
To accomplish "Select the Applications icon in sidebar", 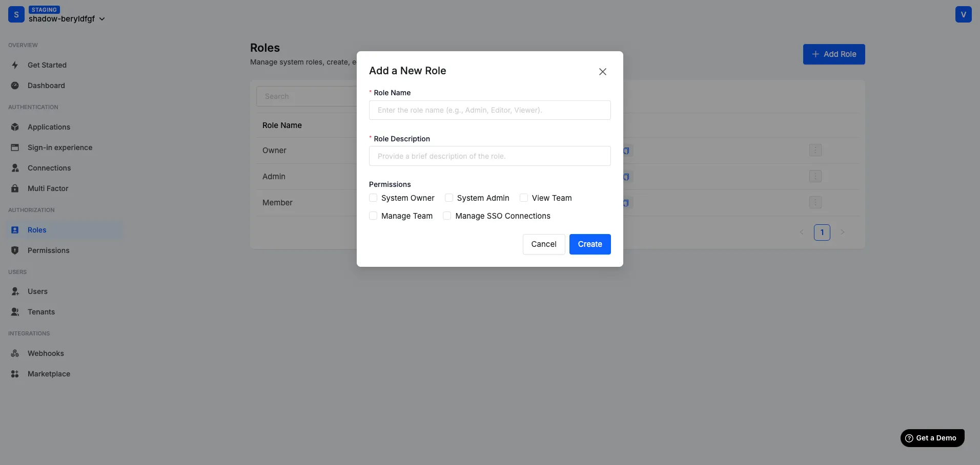I will [x=15, y=127].
